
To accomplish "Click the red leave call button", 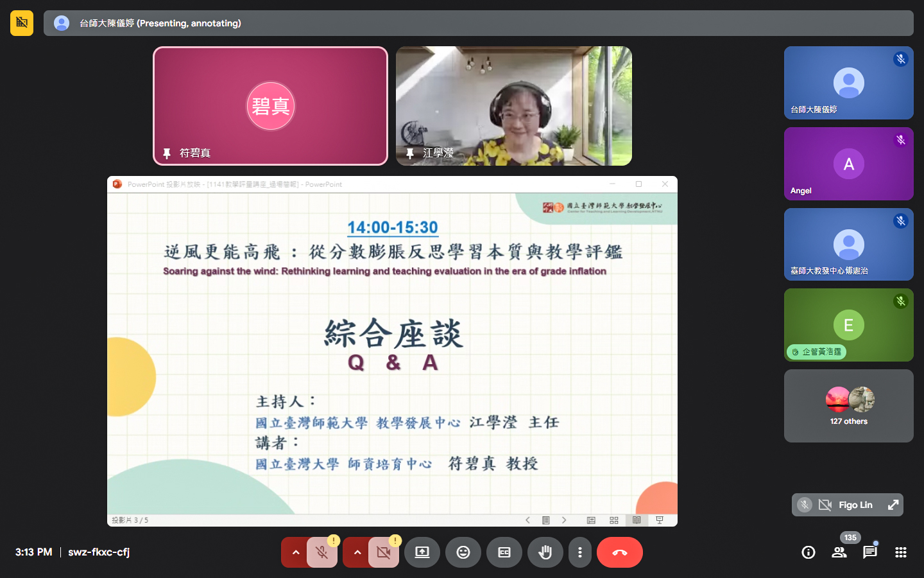I will 619,552.
